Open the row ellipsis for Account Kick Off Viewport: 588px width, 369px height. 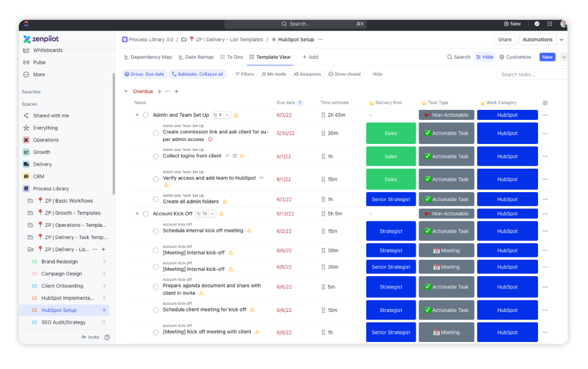(545, 214)
